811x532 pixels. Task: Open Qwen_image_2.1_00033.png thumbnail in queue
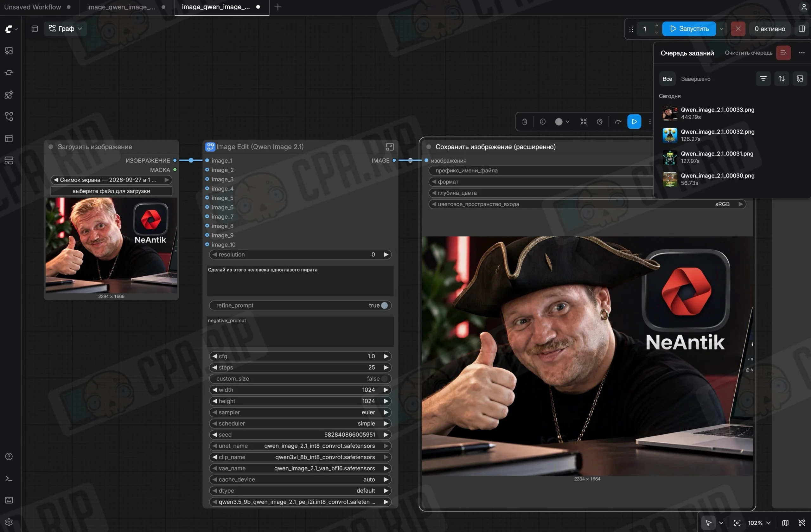tap(669, 113)
